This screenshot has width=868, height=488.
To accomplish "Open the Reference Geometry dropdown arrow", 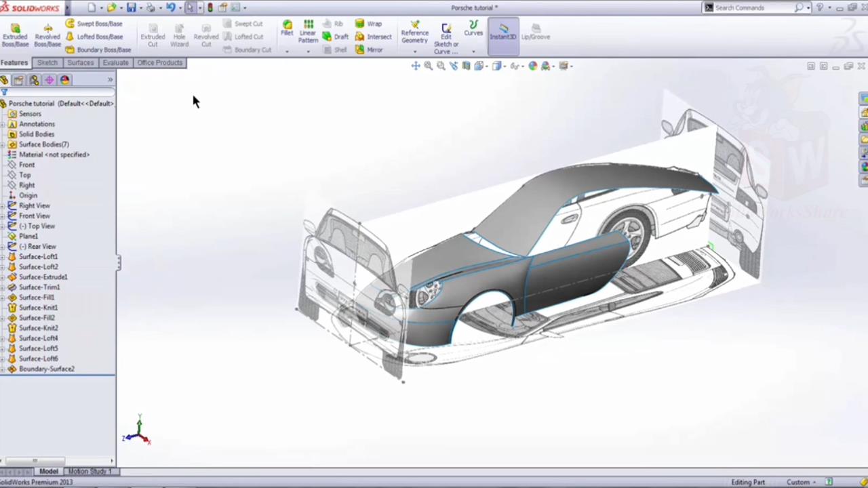I will (x=414, y=52).
